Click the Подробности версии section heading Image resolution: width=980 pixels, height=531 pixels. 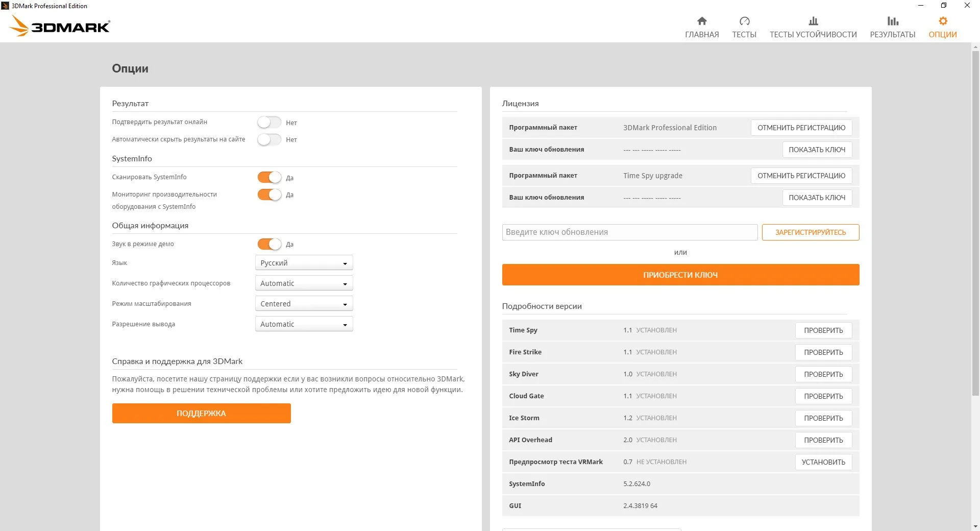[x=542, y=306]
